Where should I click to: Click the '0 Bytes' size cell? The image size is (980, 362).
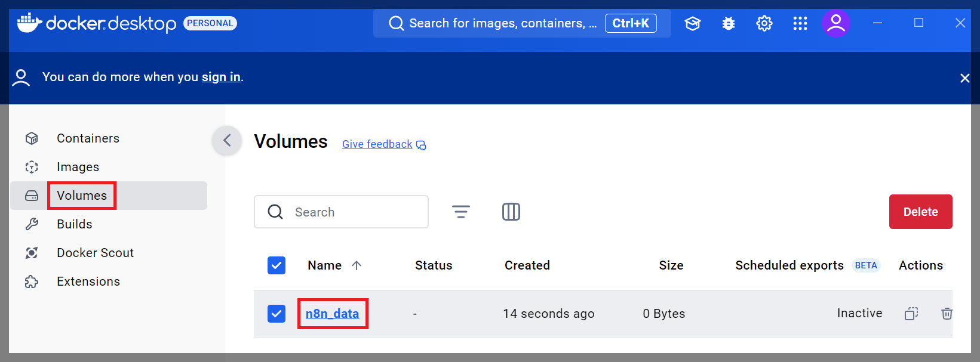(664, 314)
